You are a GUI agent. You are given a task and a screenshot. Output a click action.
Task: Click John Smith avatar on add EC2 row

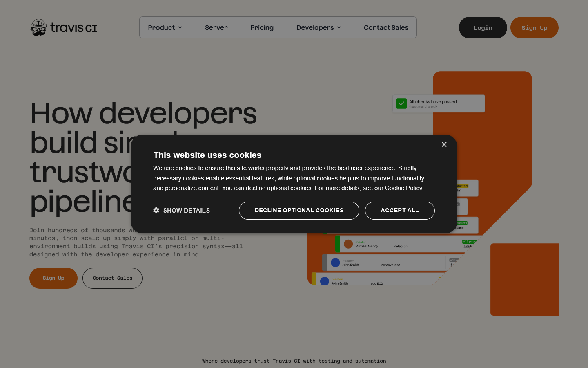pyautogui.click(x=325, y=281)
